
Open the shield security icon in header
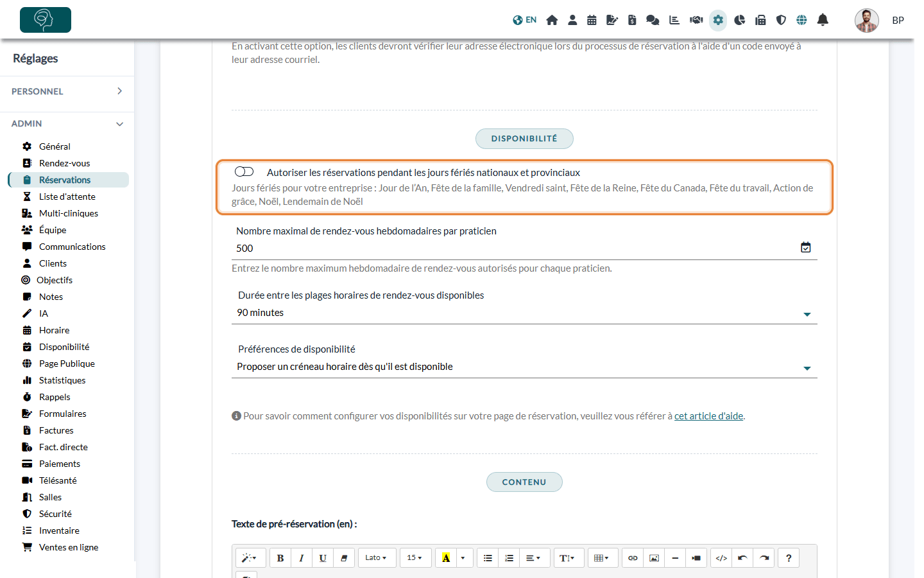tap(781, 20)
